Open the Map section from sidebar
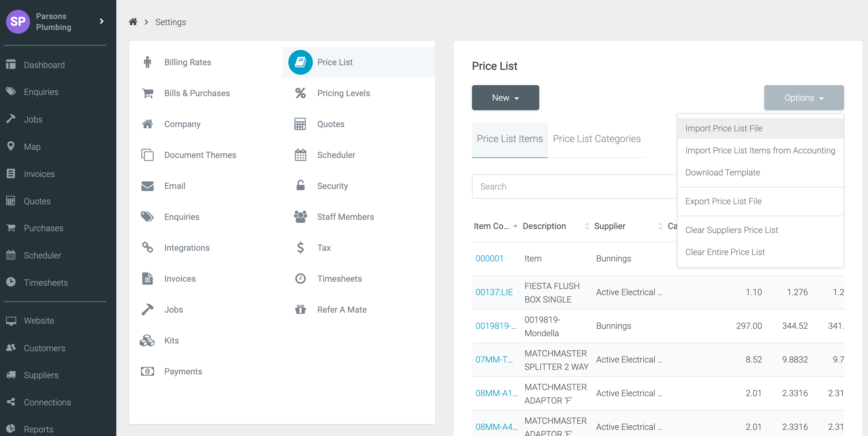The image size is (868, 436). (32, 146)
